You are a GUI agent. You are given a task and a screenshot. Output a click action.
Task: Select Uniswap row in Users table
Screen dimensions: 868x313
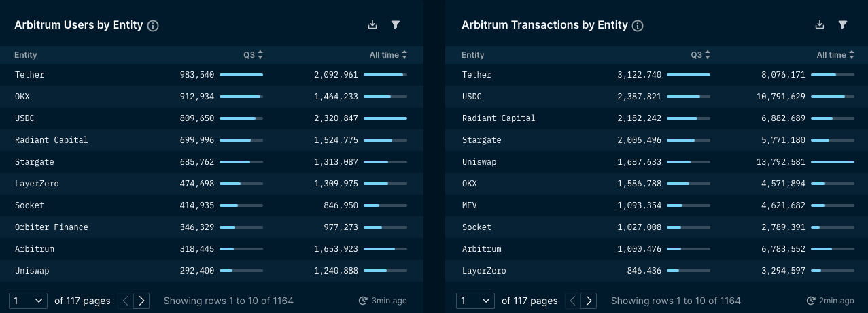(x=211, y=271)
